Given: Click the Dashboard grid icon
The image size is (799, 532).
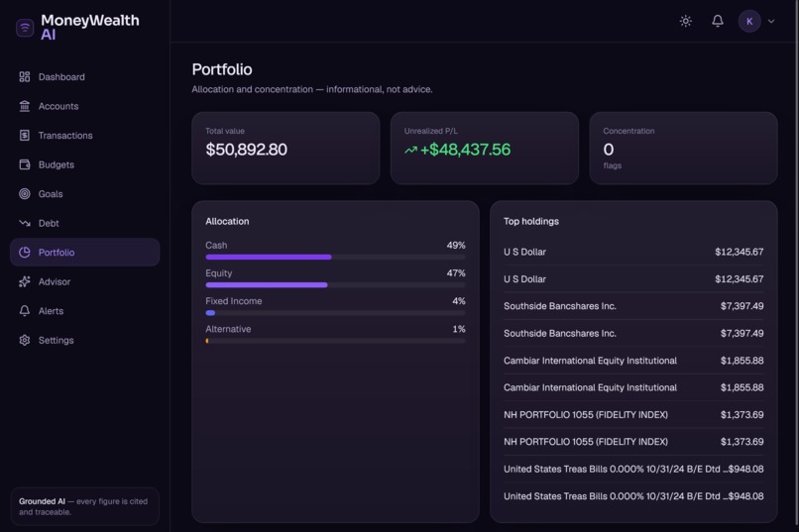Looking at the screenshot, I should [25, 77].
